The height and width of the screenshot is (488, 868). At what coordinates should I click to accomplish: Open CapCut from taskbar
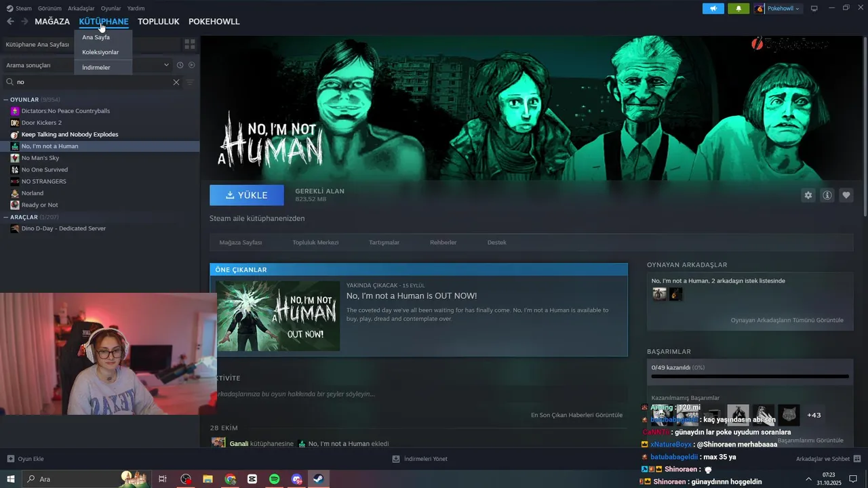click(x=252, y=479)
